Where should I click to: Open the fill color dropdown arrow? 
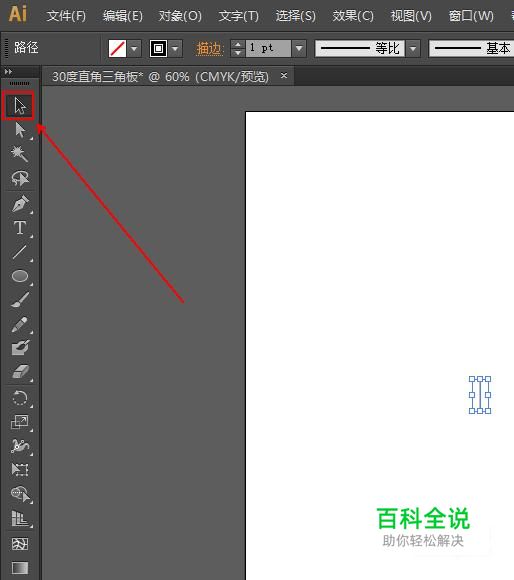click(134, 48)
